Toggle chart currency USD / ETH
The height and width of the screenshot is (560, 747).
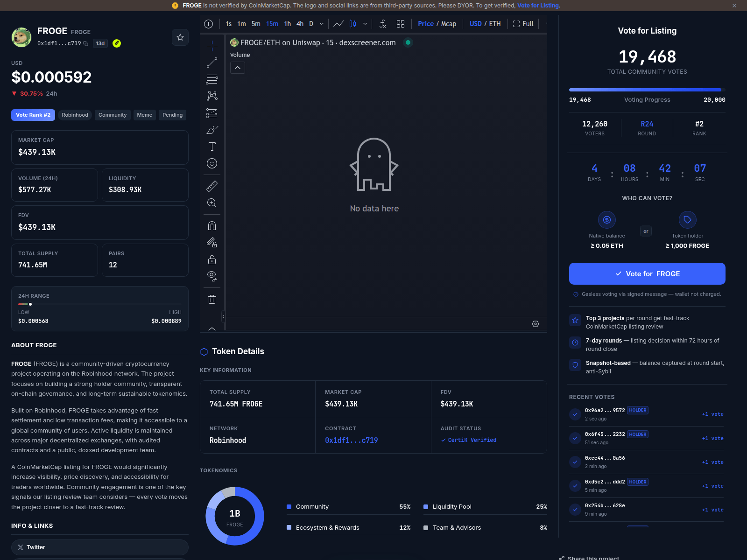point(485,24)
